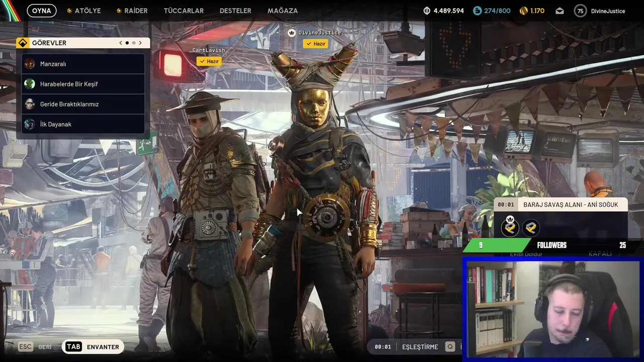
Task: Click the Geride Bıraktıklarımız portrait icon
Action: coord(30,104)
